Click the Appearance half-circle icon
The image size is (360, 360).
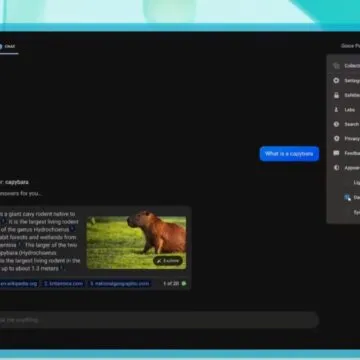(x=336, y=168)
